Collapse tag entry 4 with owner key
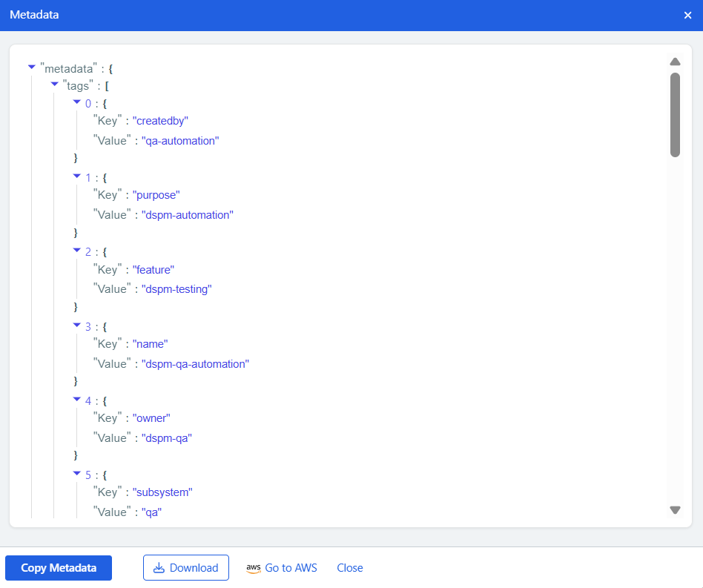Image resolution: width=703 pixels, height=588 pixels. point(77,400)
